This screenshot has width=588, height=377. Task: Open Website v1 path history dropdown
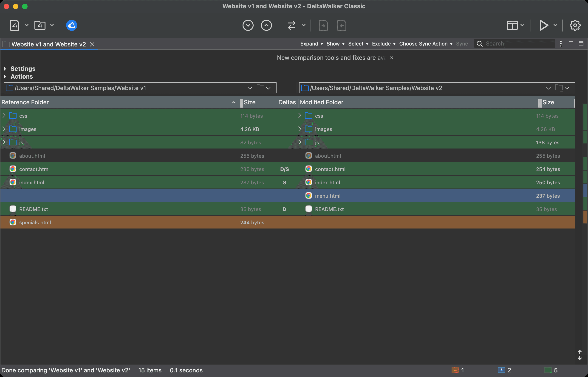pos(250,88)
